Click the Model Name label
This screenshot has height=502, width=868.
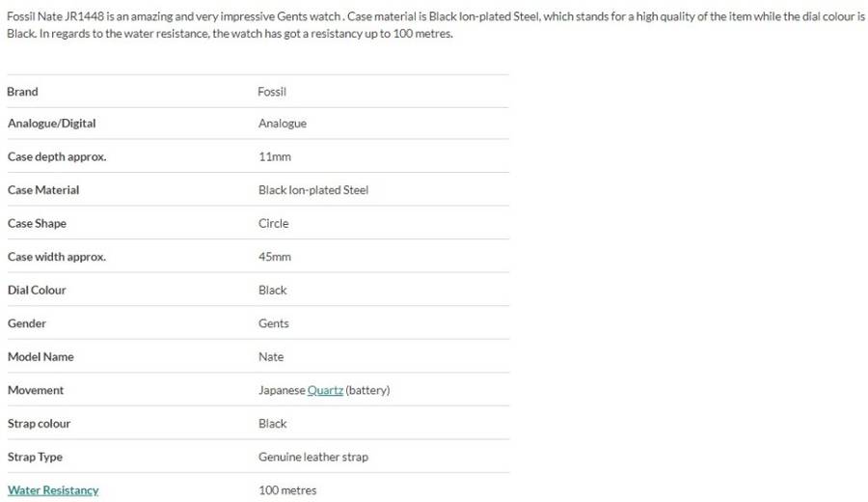pyautogui.click(x=41, y=356)
